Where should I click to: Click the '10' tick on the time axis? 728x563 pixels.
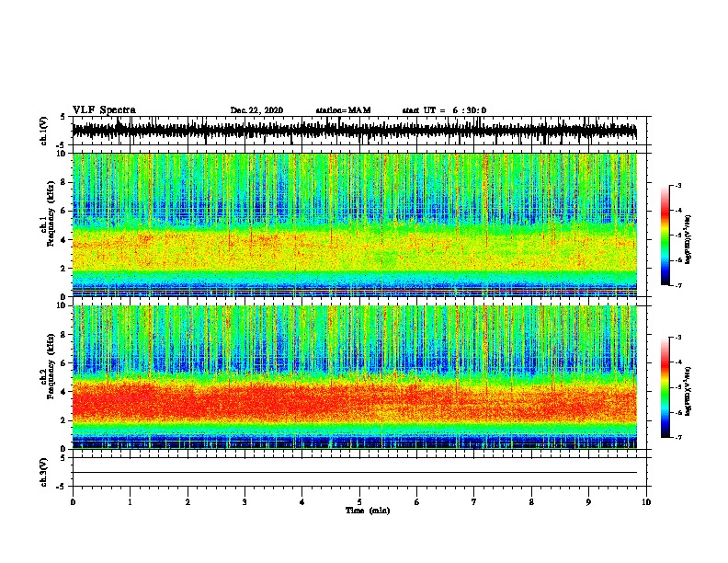pyautogui.click(x=646, y=502)
